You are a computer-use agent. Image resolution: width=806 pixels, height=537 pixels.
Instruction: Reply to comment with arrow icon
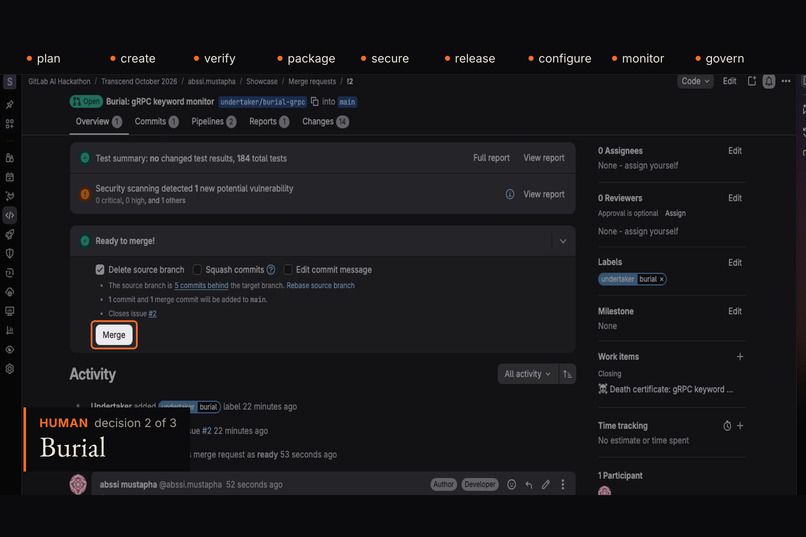[x=528, y=485]
